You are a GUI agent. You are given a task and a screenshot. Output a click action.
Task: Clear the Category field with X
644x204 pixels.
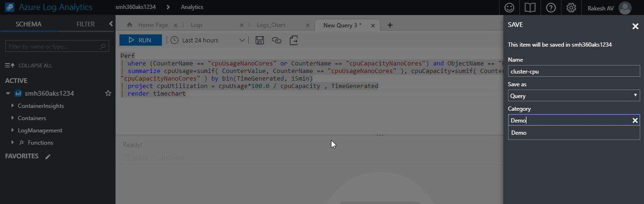pos(635,121)
